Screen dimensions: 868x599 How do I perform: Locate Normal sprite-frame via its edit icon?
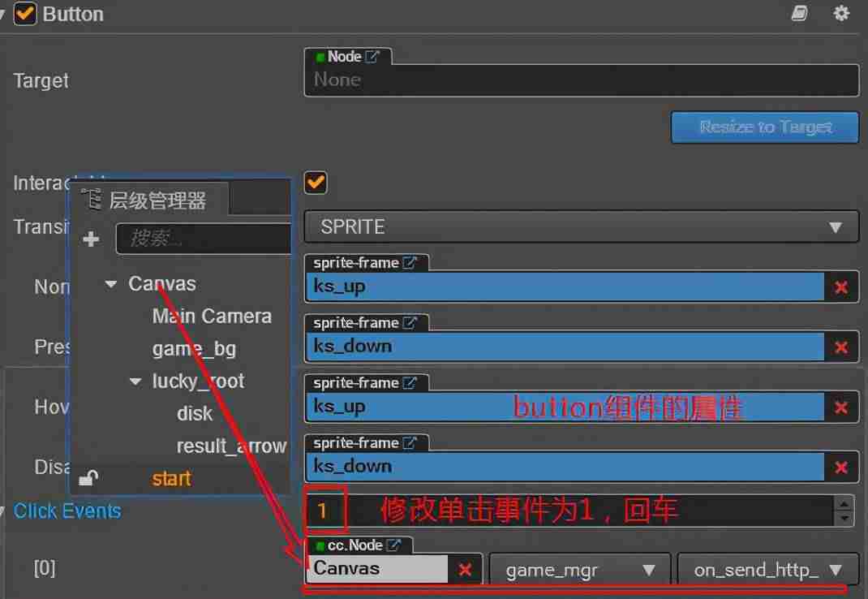410,263
